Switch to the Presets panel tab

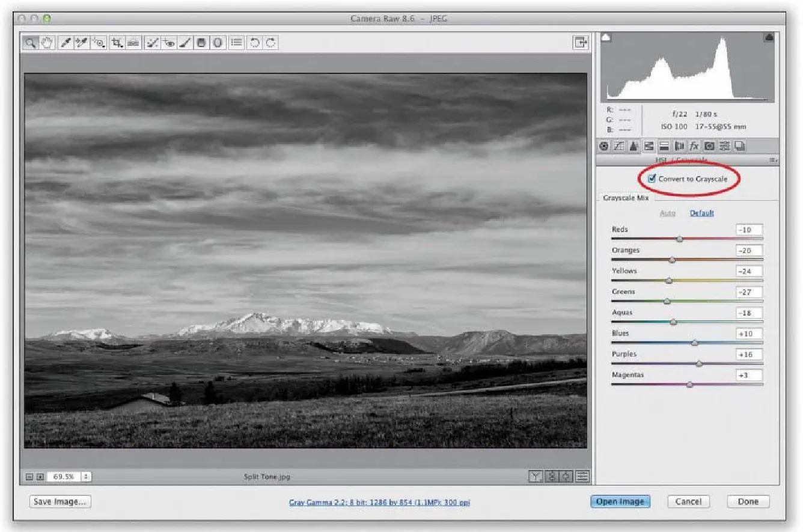[x=724, y=146]
